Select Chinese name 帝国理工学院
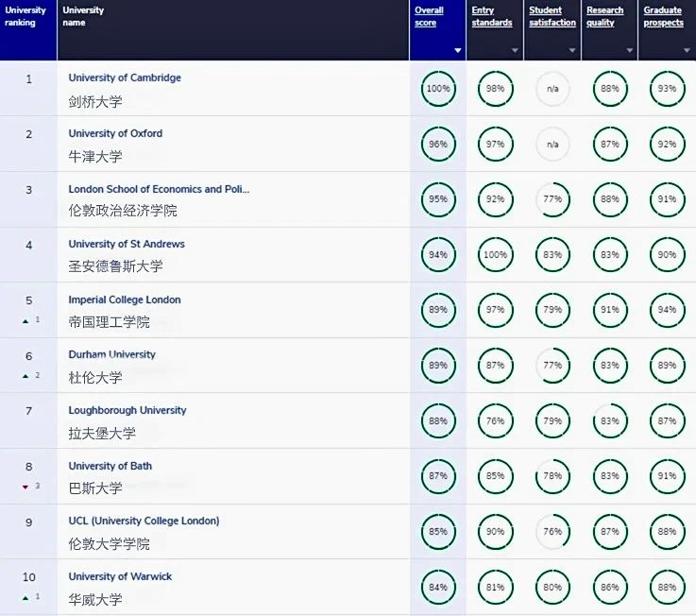The image size is (696, 616). pyautogui.click(x=110, y=321)
